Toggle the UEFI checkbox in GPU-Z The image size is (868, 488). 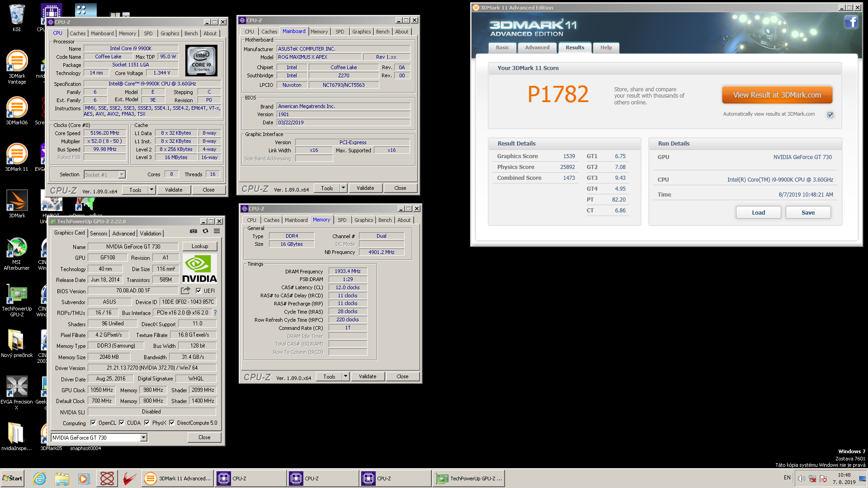pos(198,291)
